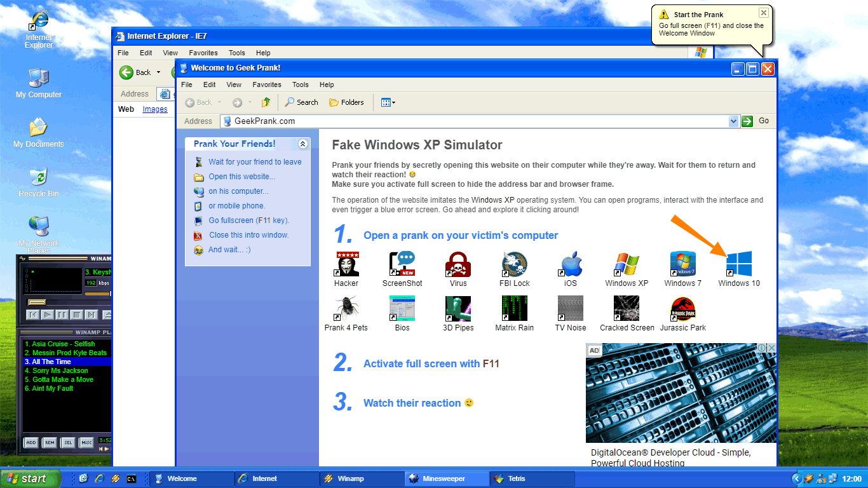
Task: Click the Up folder toolbar icon
Action: pyautogui.click(x=266, y=102)
